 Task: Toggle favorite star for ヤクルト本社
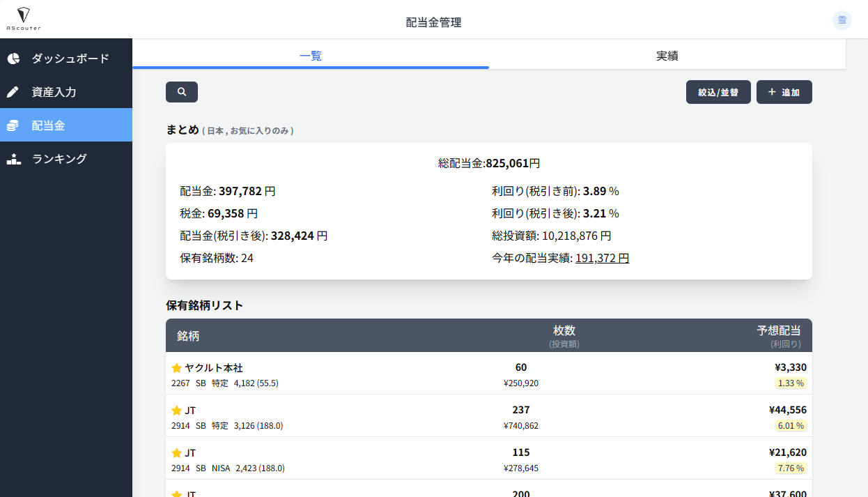[x=176, y=368]
